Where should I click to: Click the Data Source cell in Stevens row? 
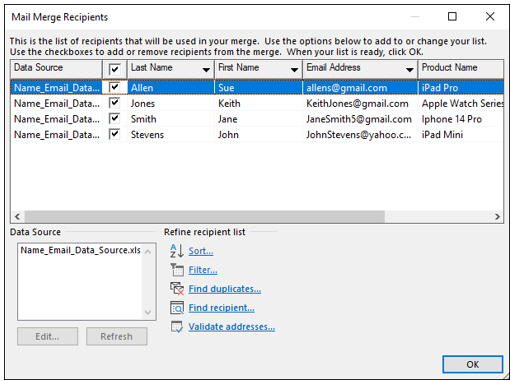click(x=57, y=135)
